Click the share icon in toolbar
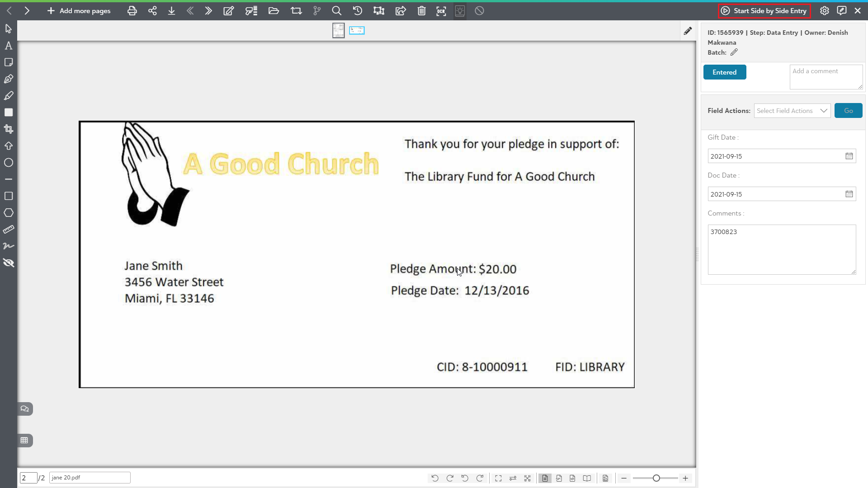 152,11
